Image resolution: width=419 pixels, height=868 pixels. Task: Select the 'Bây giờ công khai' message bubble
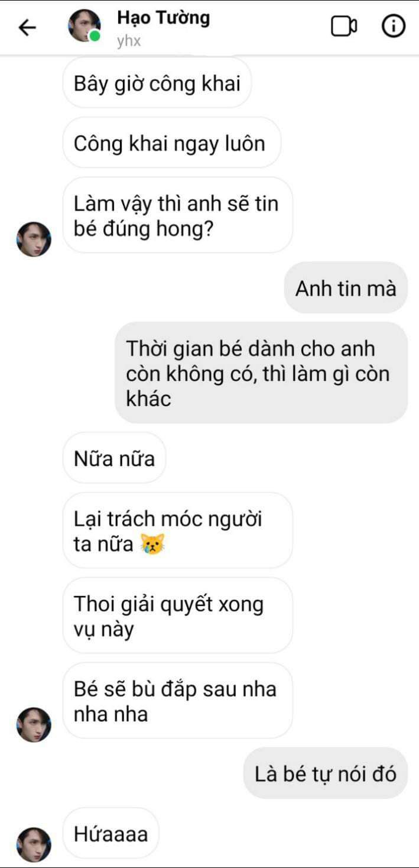tap(157, 83)
